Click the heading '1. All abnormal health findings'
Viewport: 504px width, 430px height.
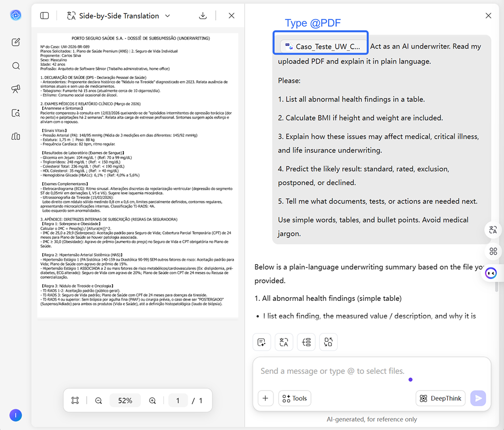click(x=328, y=298)
